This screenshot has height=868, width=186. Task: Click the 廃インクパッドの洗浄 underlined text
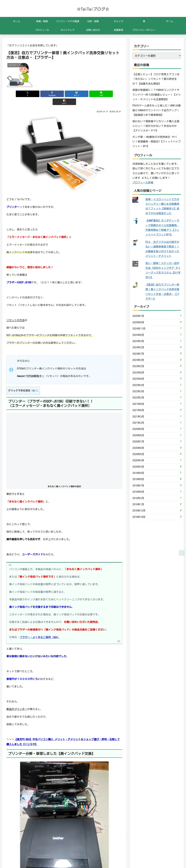click(19, 252)
